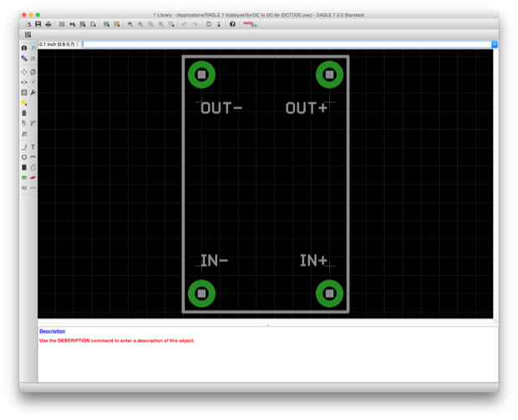The image size is (518, 420).
Task: Open Help with the question mark icon
Action: point(232,24)
